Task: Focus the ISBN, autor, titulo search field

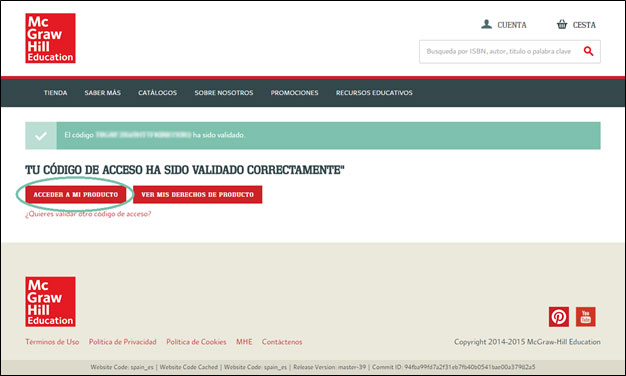Action: (509, 51)
